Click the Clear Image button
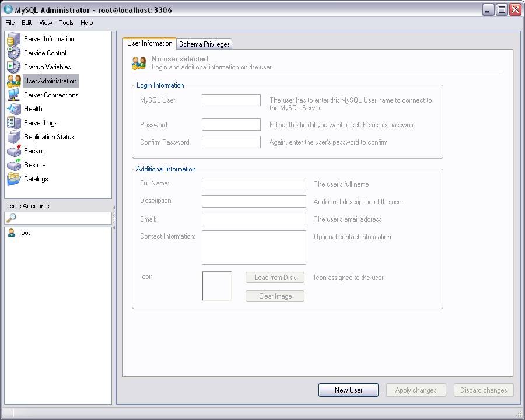Screen dimensions: 525x420 275,296
